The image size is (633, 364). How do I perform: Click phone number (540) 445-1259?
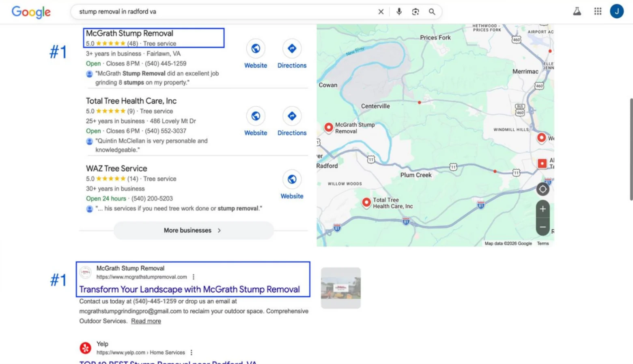tap(166, 64)
